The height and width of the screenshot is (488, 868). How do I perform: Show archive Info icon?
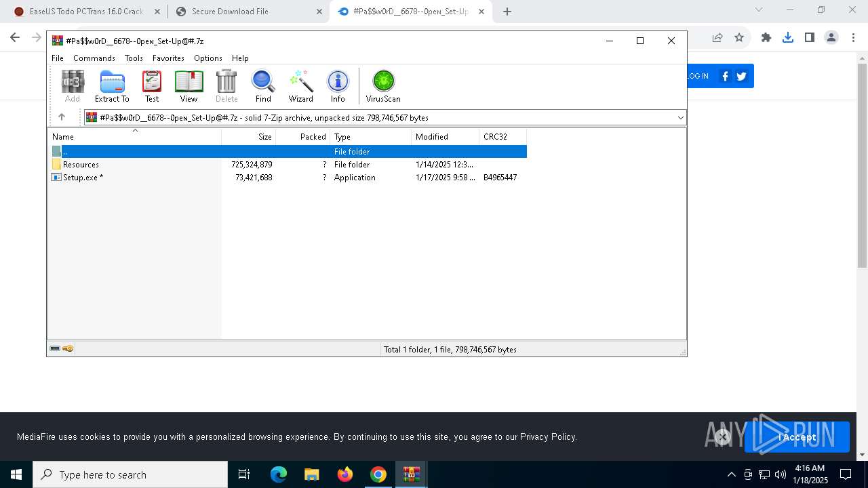338,86
